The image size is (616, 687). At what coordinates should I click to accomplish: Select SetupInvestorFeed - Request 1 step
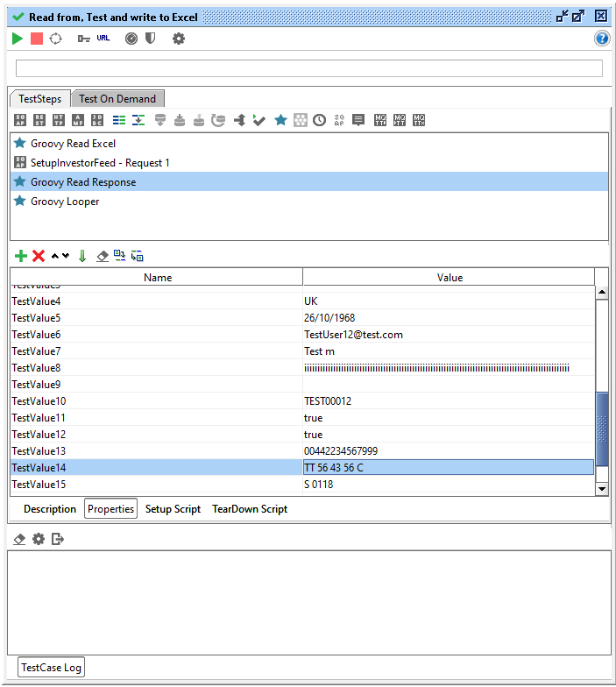pos(100,163)
